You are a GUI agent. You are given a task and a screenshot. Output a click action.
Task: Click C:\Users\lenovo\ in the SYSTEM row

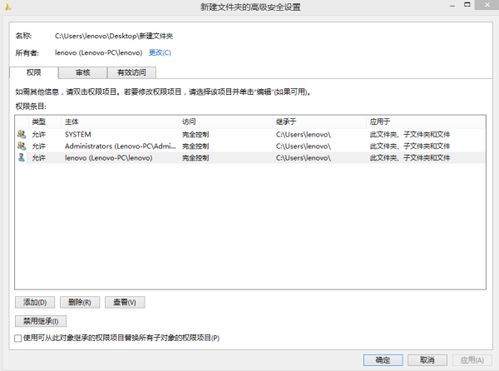click(x=303, y=134)
